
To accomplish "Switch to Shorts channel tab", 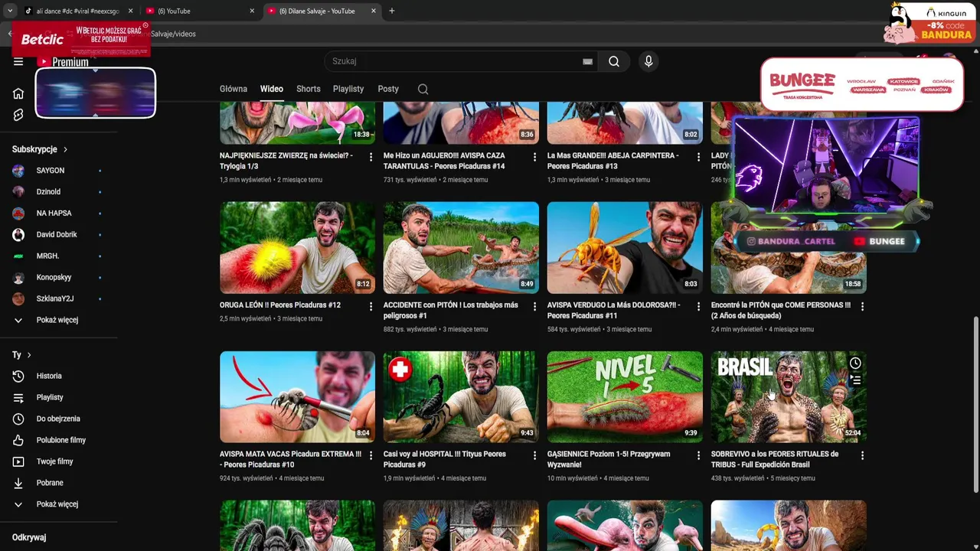I will click(309, 89).
